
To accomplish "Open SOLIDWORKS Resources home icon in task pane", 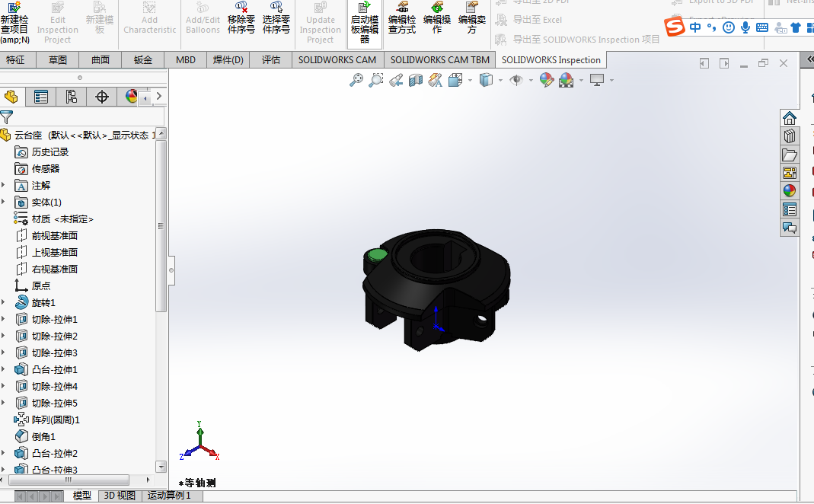I will pos(789,118).
